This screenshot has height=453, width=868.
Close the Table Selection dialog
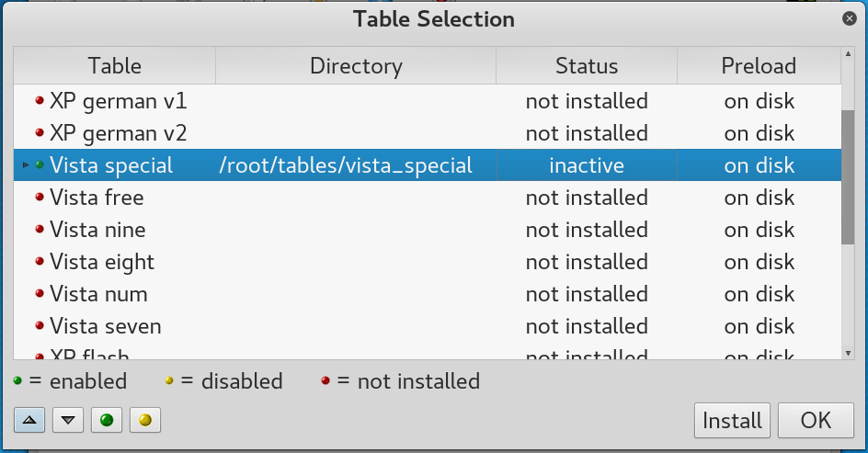(x=850, y=17)
